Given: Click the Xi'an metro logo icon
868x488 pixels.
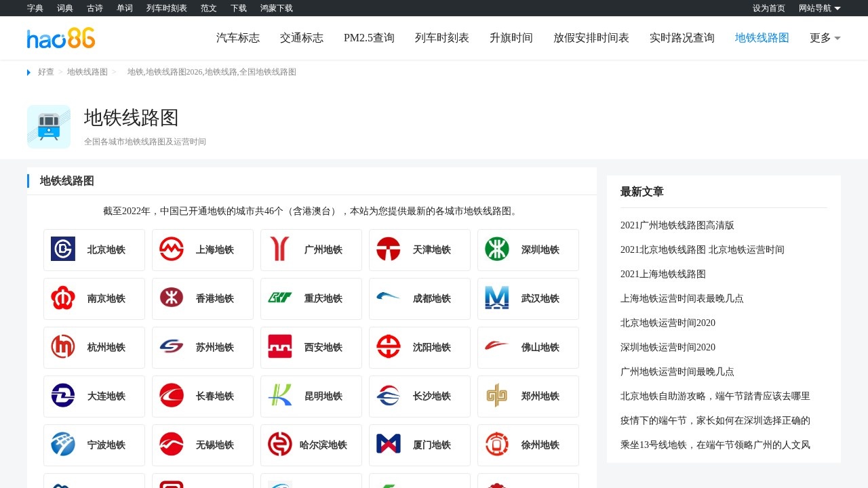Looking at the screenshot, I should [280, 347].
